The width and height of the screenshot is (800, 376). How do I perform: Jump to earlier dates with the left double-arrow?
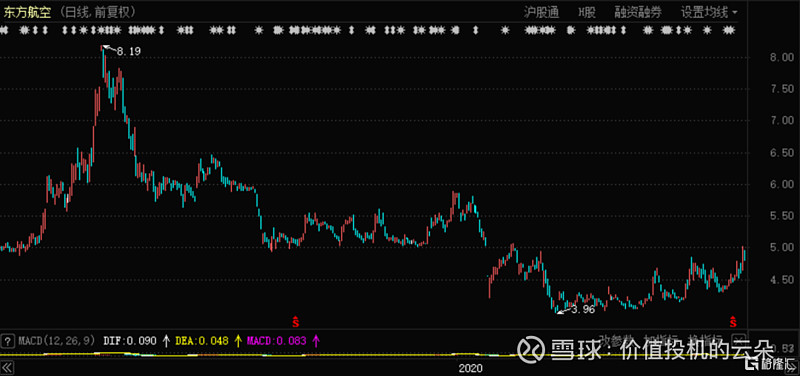point(7,367)
